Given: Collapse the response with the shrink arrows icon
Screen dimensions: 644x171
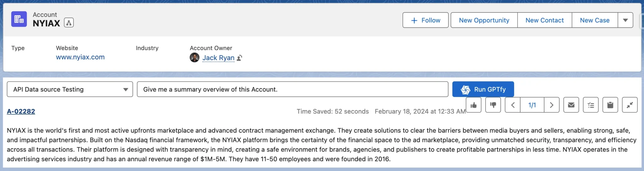Looking at the screenshot, I should pyautogui.click(x=630, y=105).
